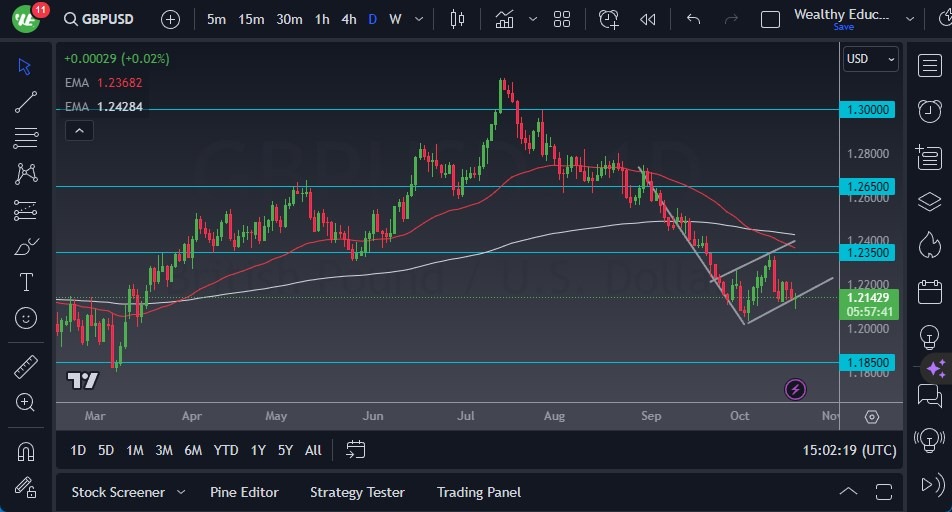Open the bar replay tool
The image size is (952, 512).
point(648,19)
